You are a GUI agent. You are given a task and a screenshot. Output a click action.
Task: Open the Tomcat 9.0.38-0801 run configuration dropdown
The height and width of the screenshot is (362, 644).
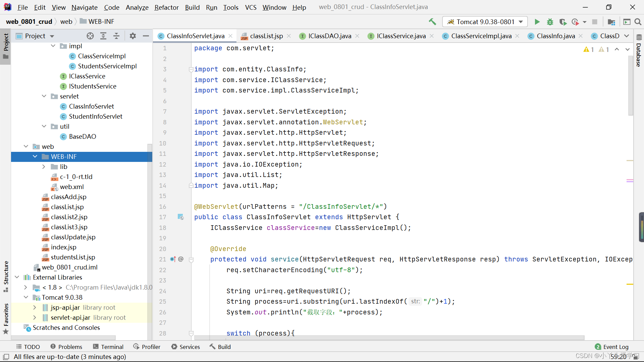coord(485,22)
